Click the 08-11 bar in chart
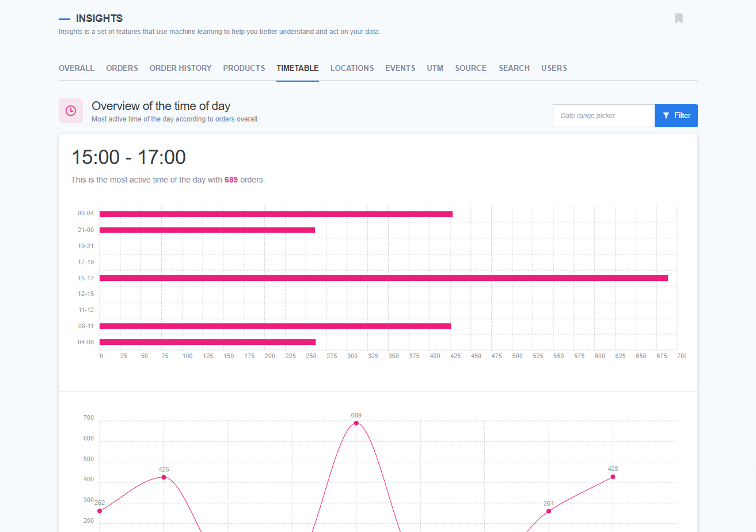This screenshot has width=756, height=532. [275, 326]
